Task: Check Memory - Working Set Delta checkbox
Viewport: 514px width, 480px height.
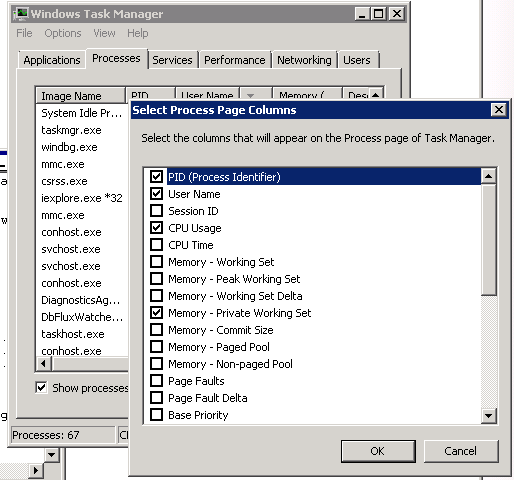Action: pos(156,296)
